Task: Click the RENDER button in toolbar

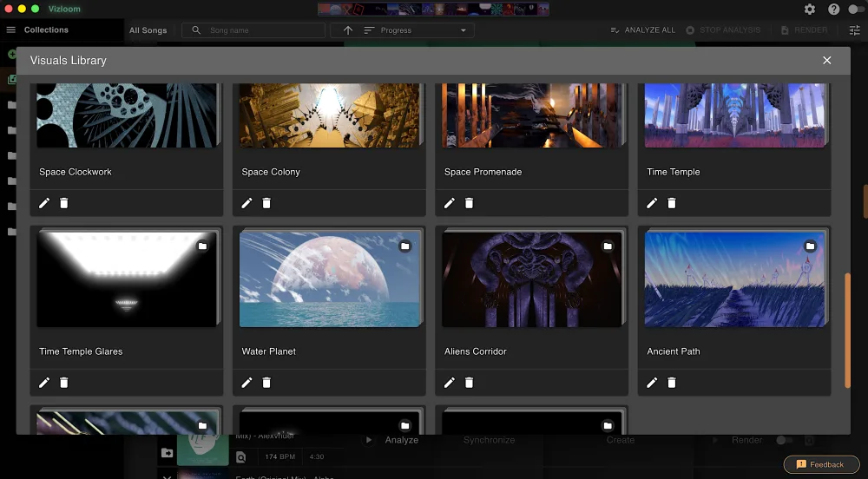Action: [805, 30]
